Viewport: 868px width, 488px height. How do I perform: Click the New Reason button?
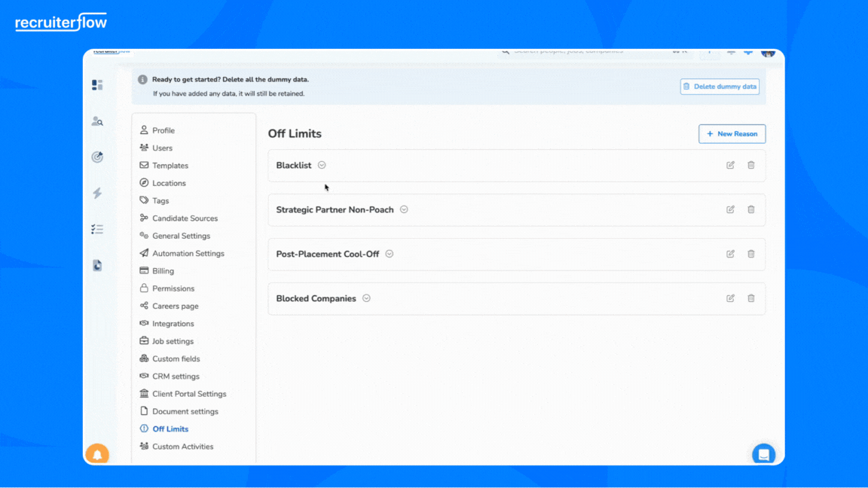click(732, 134)
